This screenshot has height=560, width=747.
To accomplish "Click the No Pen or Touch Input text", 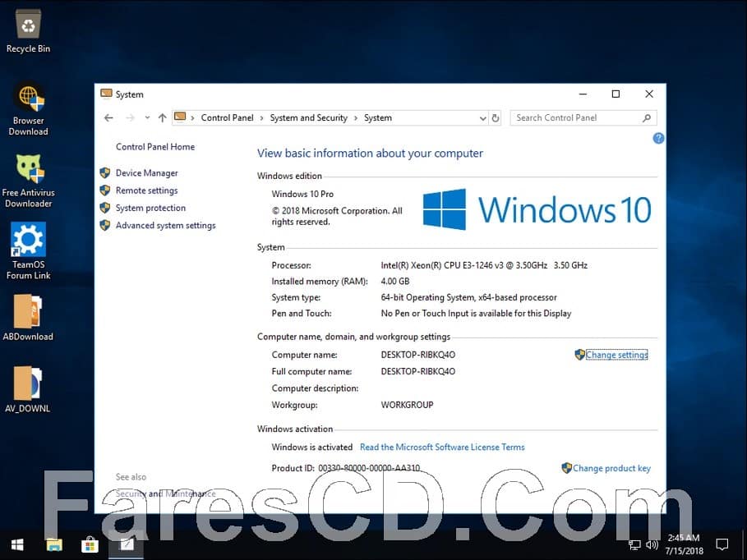I will (476, 314).
